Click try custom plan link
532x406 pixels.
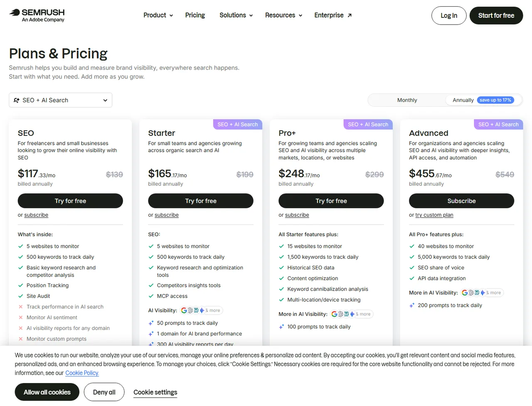(x=434, y=215)
